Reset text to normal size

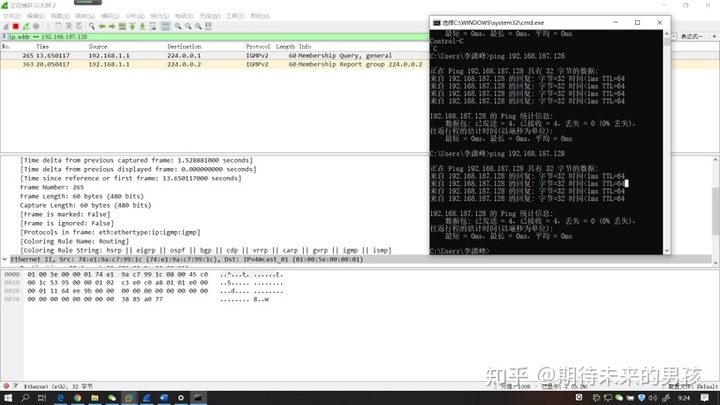click(198, 27)
